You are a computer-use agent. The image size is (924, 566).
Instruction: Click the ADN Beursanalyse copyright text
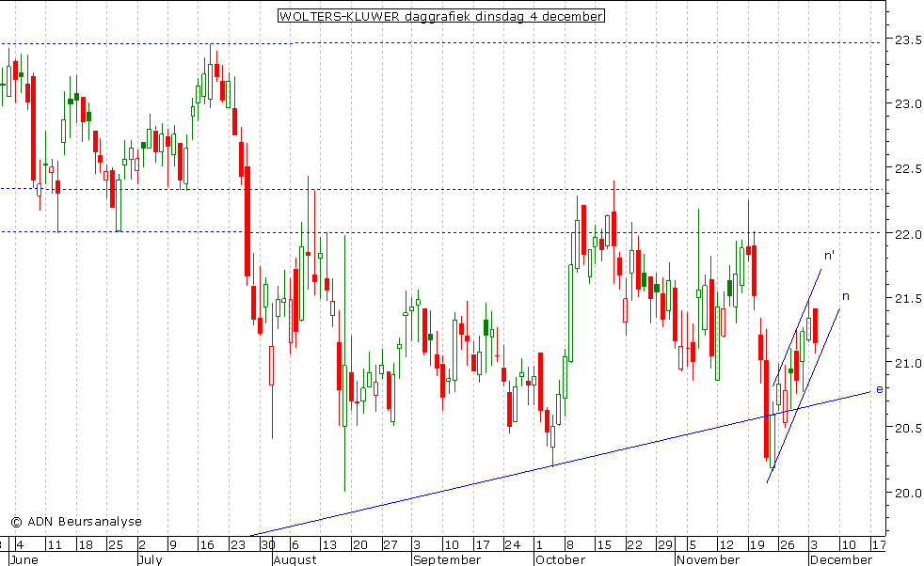76,521
